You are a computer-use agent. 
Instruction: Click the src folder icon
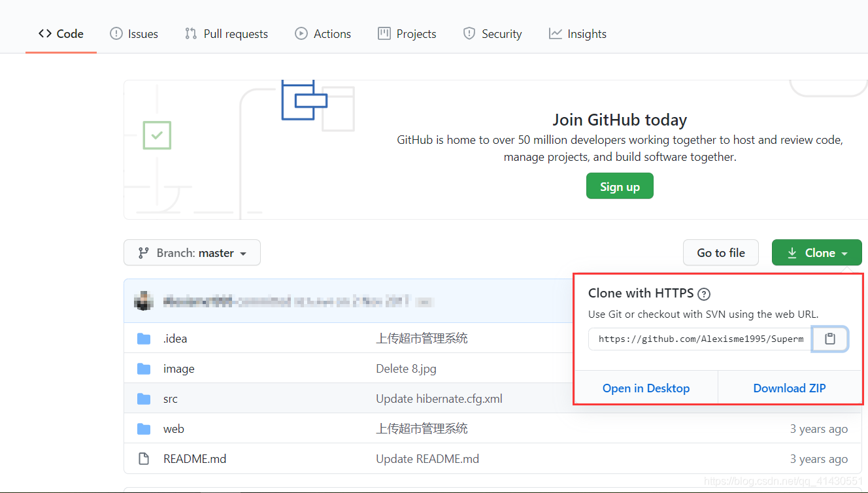pyautogui.click(x=144, y=399)
